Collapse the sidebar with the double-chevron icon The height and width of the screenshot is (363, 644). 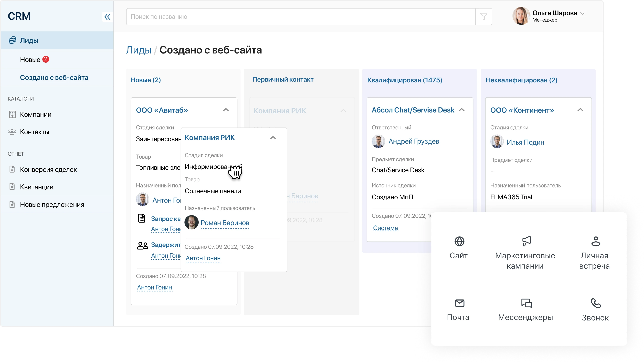click(108, 17)
